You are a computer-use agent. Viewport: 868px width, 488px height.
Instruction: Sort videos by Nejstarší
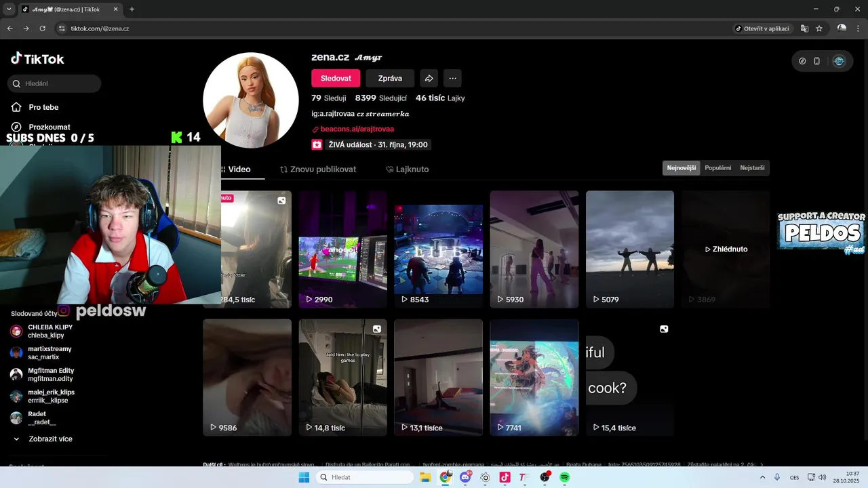coord(752,168)
